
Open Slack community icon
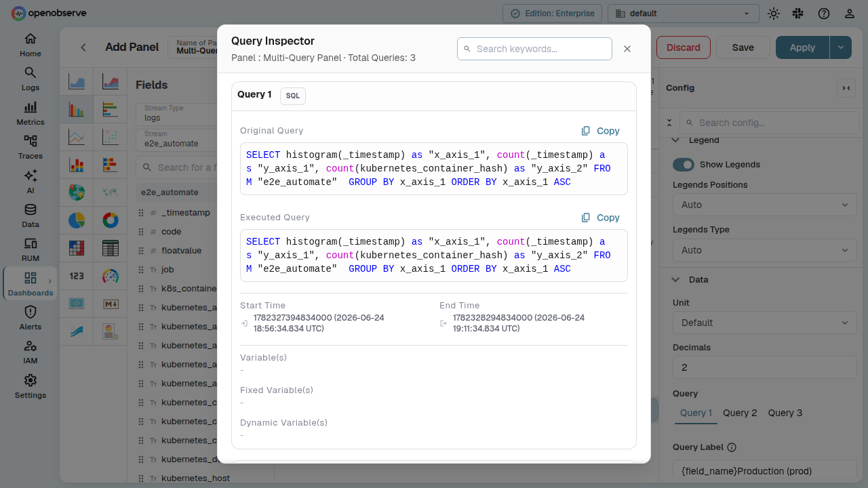798,14
